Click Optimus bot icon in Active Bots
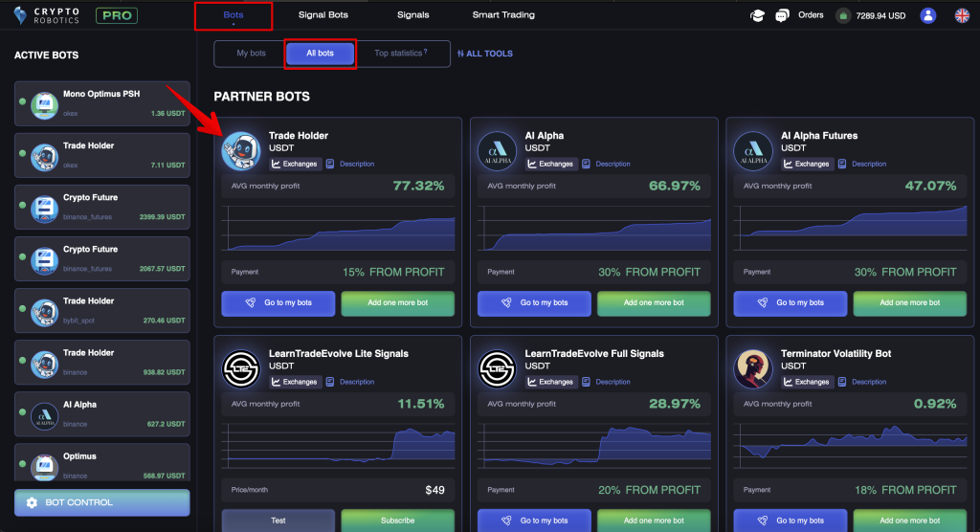The width and height of the screenshot is (980, 532). (x=44, y=466)
